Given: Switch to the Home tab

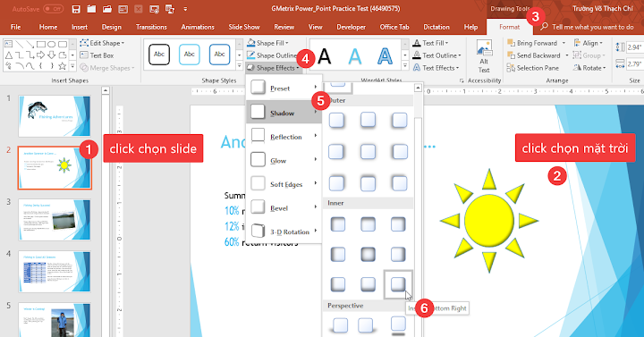Looking at the screenshot, I should coord(48,27).
